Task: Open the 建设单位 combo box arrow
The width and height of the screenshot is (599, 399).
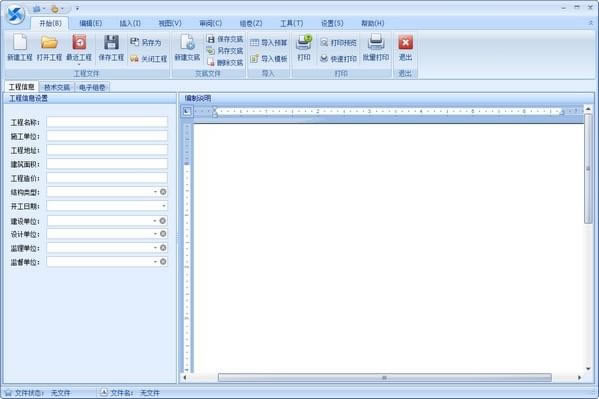Action: point(155,221)
